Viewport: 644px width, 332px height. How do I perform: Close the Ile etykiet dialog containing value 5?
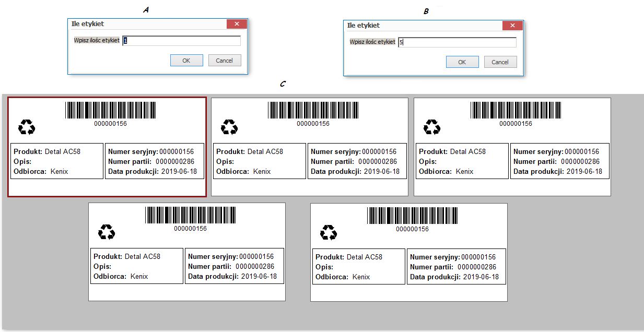pyautogui.click(x=512, y=26)
